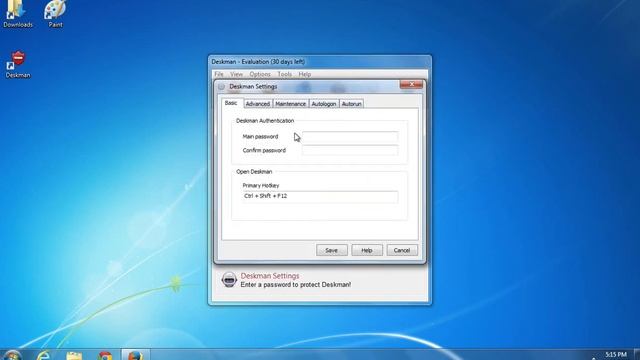Switch to the active Deskman taskbar item
The width and height of the screenshot is (640, 360).
click(135, 355)
